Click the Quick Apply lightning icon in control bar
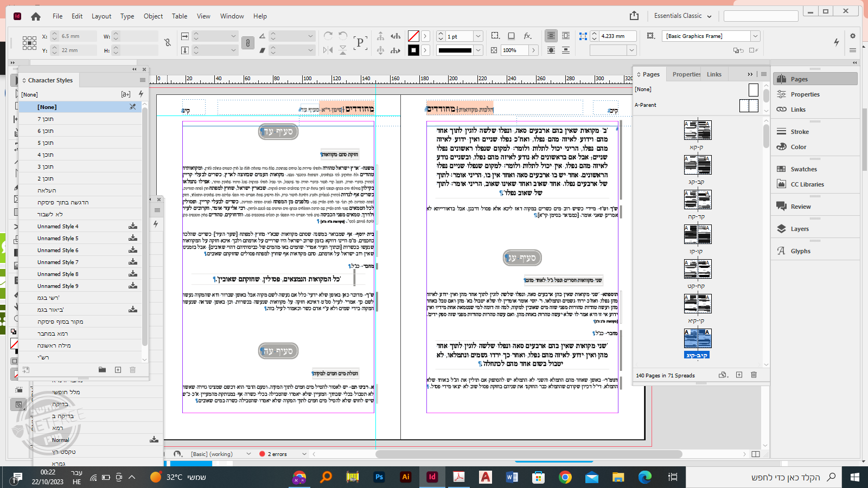Screen dimensions: 868x488 (837, 42)
